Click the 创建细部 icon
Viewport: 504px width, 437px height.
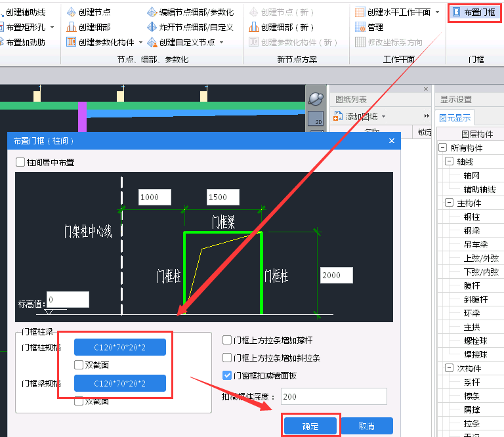pos(71,27)
